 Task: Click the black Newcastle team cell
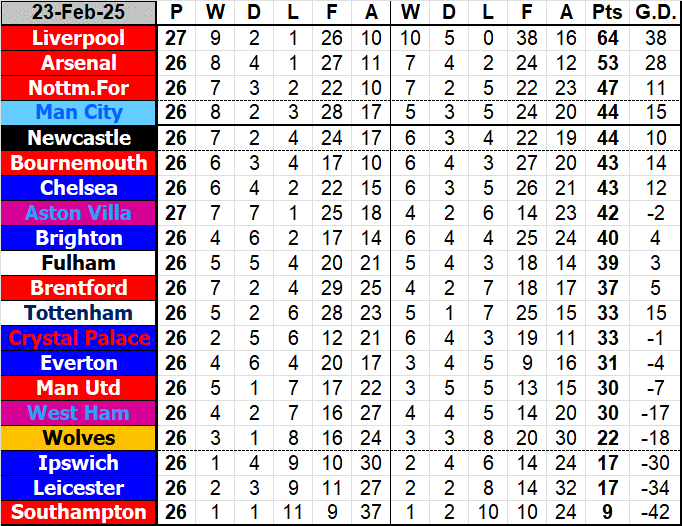tap(79, 138)
